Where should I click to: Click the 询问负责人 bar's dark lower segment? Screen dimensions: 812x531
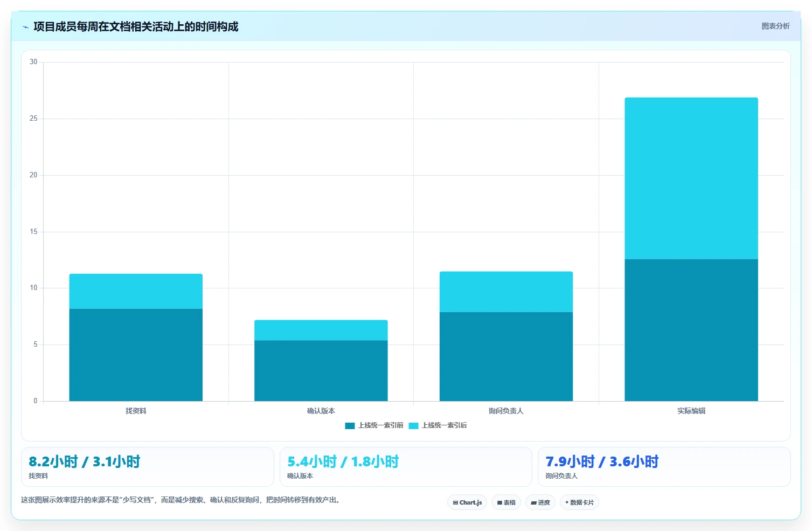(506, 356)
